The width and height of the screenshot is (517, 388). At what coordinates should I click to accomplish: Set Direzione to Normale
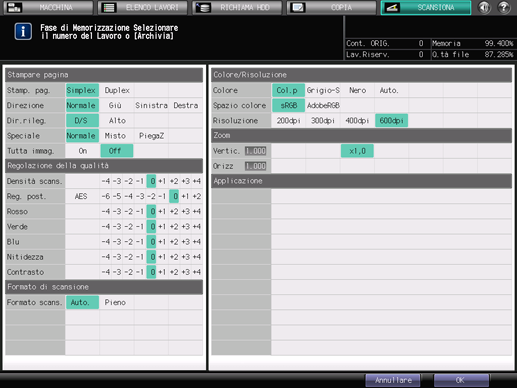click(x=82, y=105)
